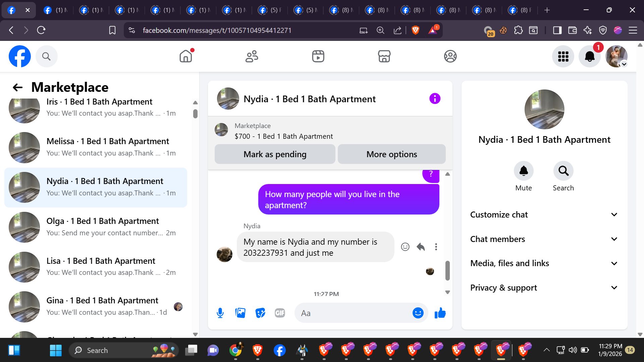The image size is (644, 362).
Task: Toggle the browser sidebar panel
Action: pyautogui.click(x=557, y=31)
